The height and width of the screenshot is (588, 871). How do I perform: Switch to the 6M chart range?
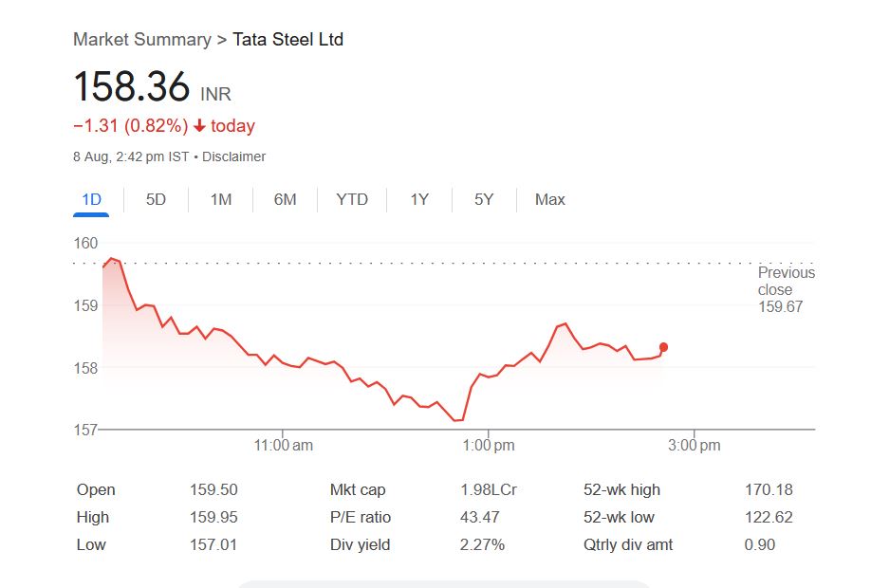[x=285, y=199]
